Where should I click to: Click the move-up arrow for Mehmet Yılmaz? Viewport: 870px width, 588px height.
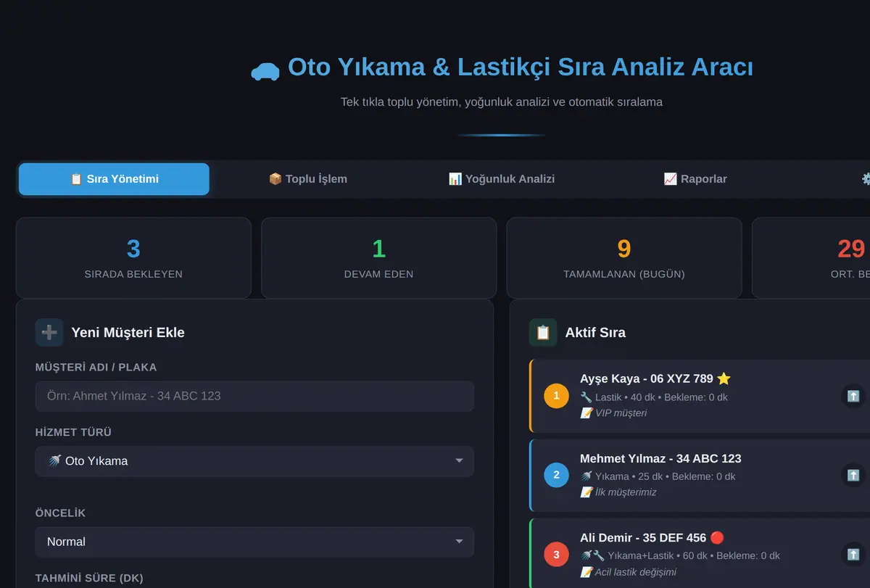pyautogui.click(x=853, y=476)
